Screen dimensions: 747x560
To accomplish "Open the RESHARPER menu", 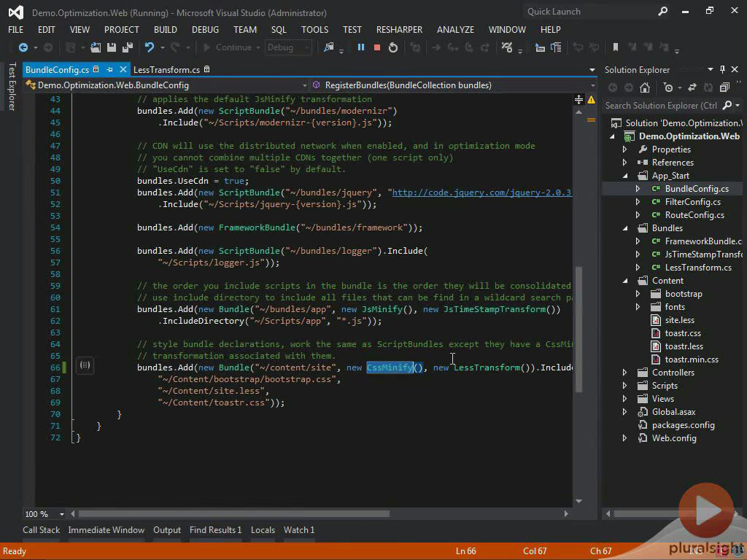I will click(399, 29).
